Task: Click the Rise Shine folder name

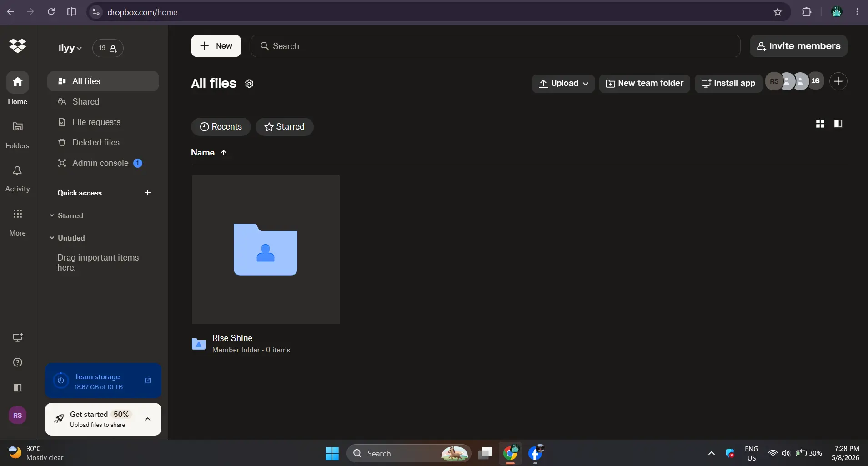Action: point(232,338)
